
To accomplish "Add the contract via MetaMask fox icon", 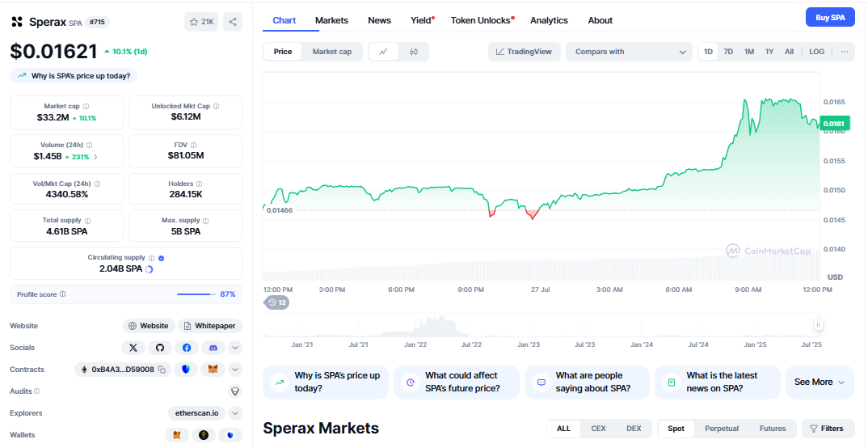I will [213, 370].
